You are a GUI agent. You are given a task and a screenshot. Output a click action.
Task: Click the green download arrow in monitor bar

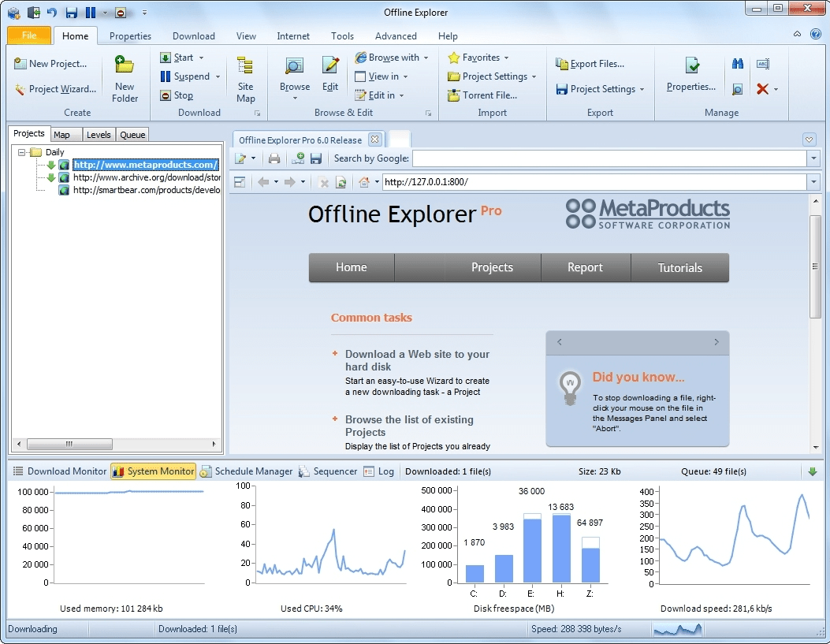point(813,471)
